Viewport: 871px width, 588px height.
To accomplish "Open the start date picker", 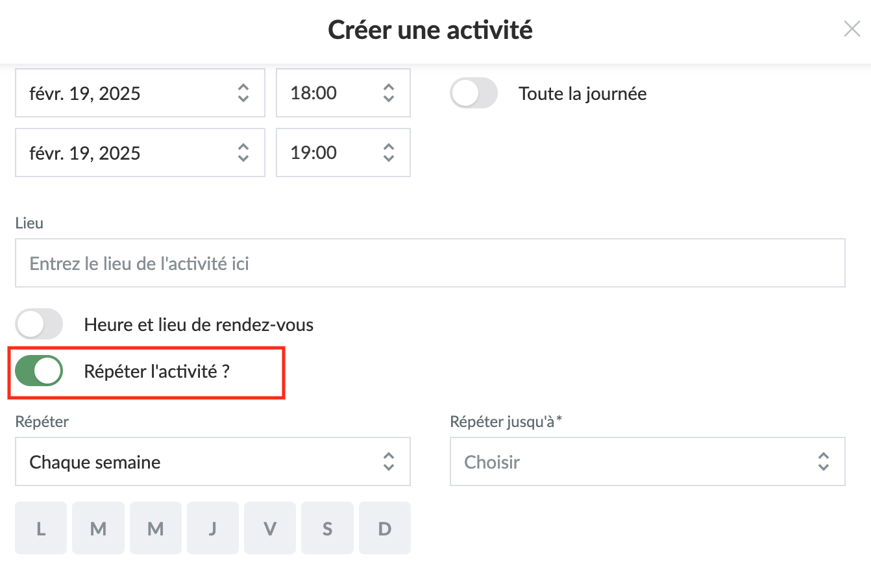I will pyautogui.click(x=130, y=93).
